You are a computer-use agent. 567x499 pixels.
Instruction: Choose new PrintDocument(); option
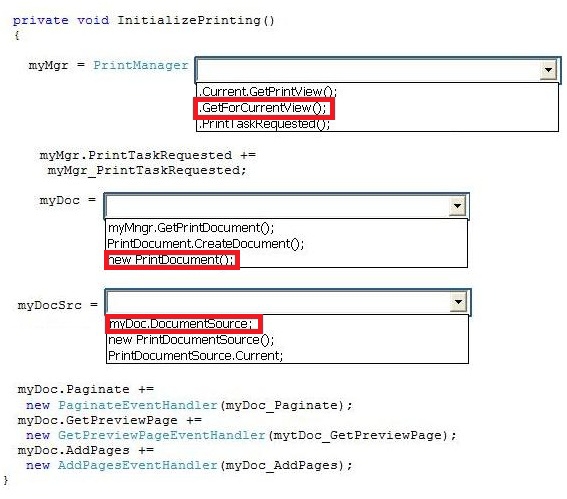coord(171,260)
